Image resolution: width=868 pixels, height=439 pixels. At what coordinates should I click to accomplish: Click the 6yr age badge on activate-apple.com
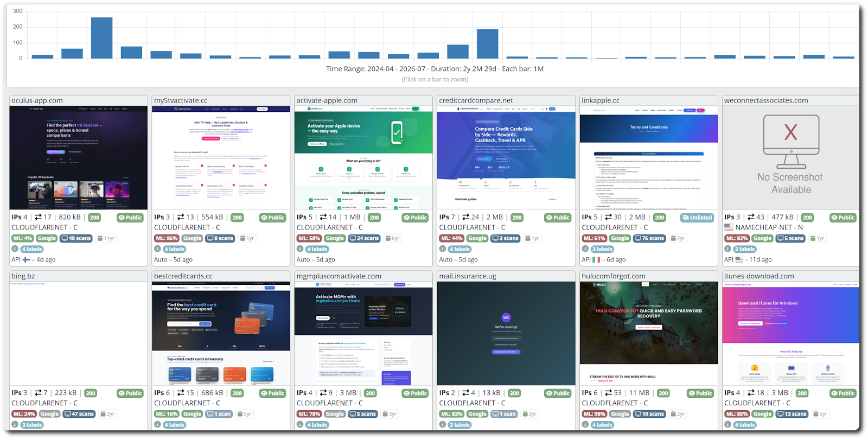pos(392,238)
